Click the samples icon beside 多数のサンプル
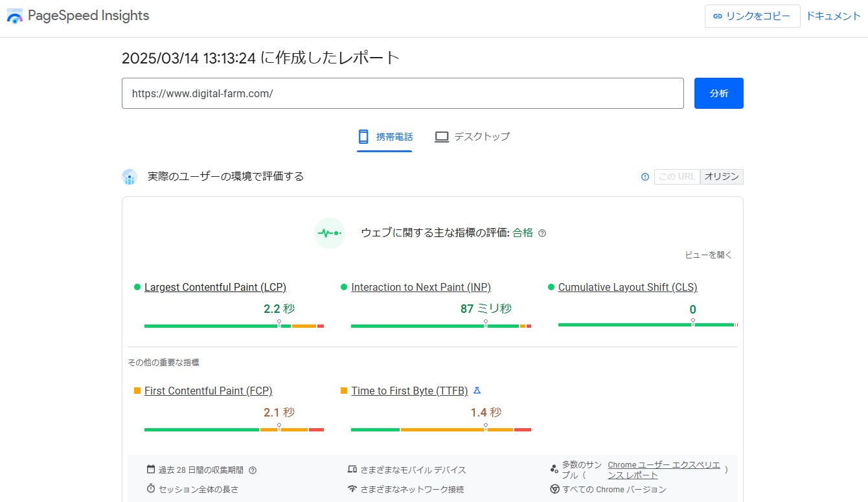The height and width of the screenshot is (502, 868). (554, 470)
